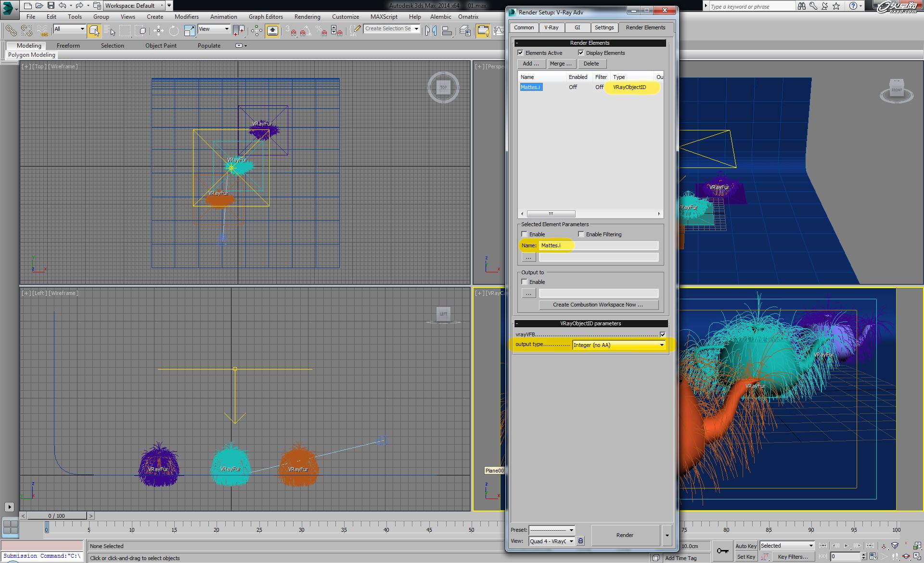Image resolution: width=924 pixels, height=563 pixels.
Task: Check Enable under Output to section
Action: click(525, 282)
